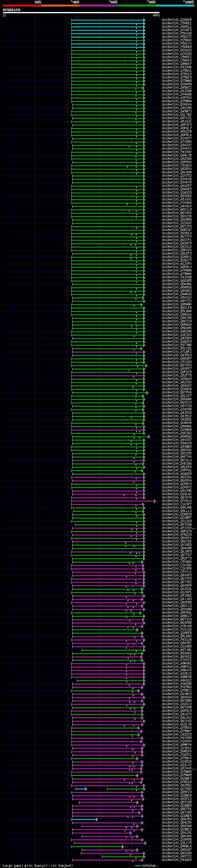Click the query end position 484
The height and width of the screenshot is (868, 197).
(x=155, y=15)
